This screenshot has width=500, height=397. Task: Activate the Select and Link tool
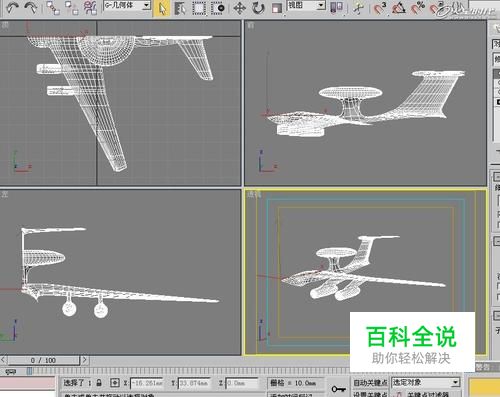[x=53, y=8]
